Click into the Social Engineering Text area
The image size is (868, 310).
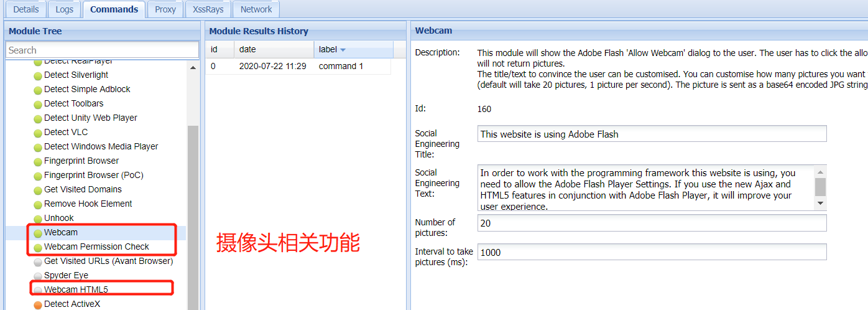[x=646, y=187]
